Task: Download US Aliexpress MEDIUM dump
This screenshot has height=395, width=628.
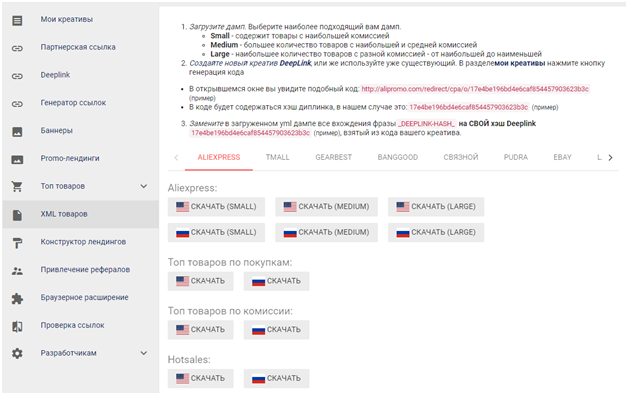Action: [x=326, y=207]
